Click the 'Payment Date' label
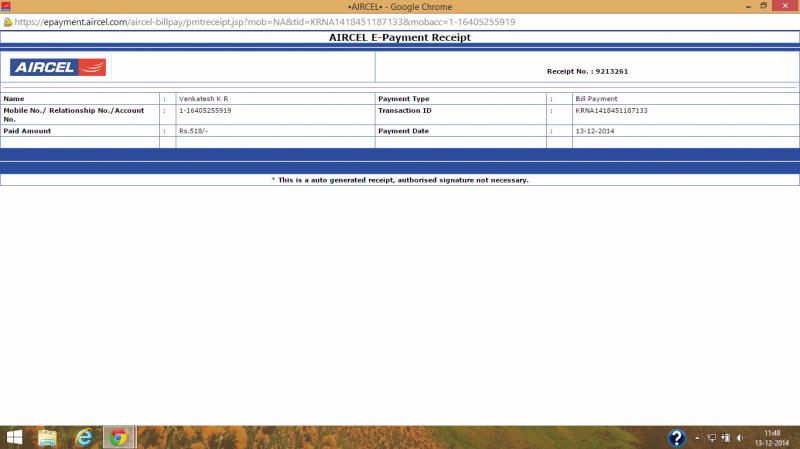The image size is (800, 449). click(404, 131)
